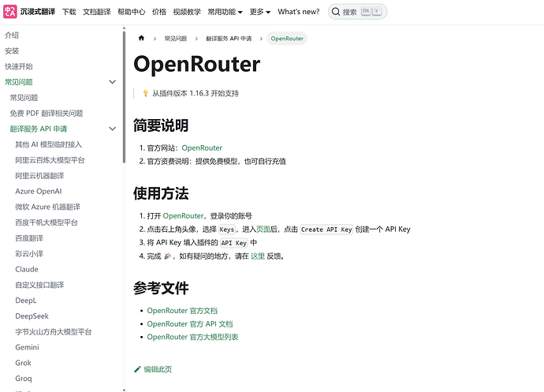Click the 从插件版本 1.16.3 开始支持 note

tap(196, 93)
